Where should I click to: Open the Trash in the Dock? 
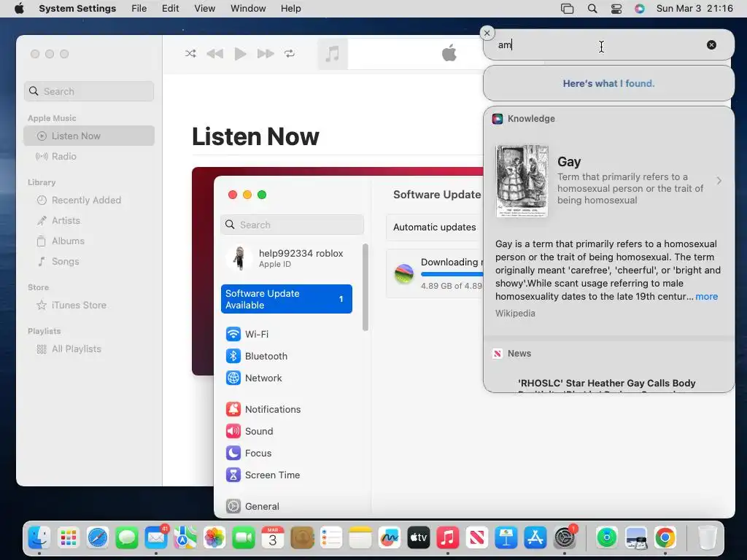707,538
